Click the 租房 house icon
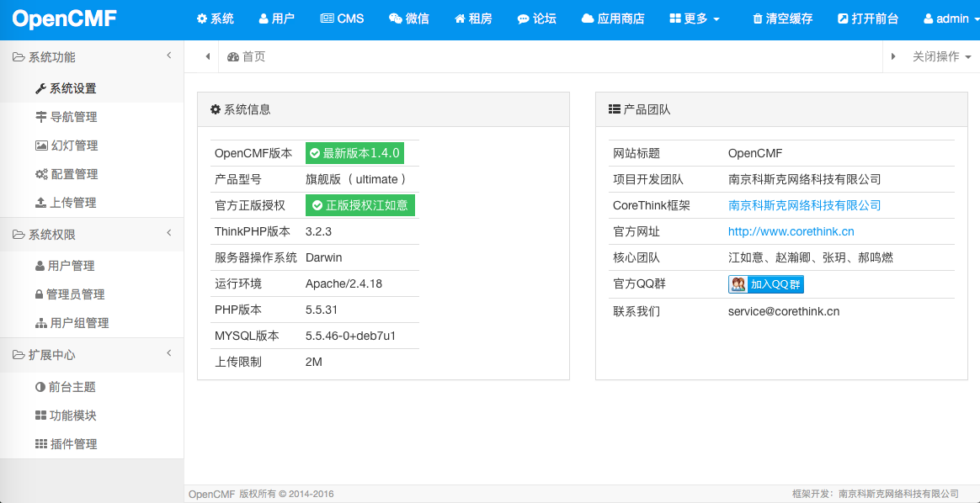 460,19
